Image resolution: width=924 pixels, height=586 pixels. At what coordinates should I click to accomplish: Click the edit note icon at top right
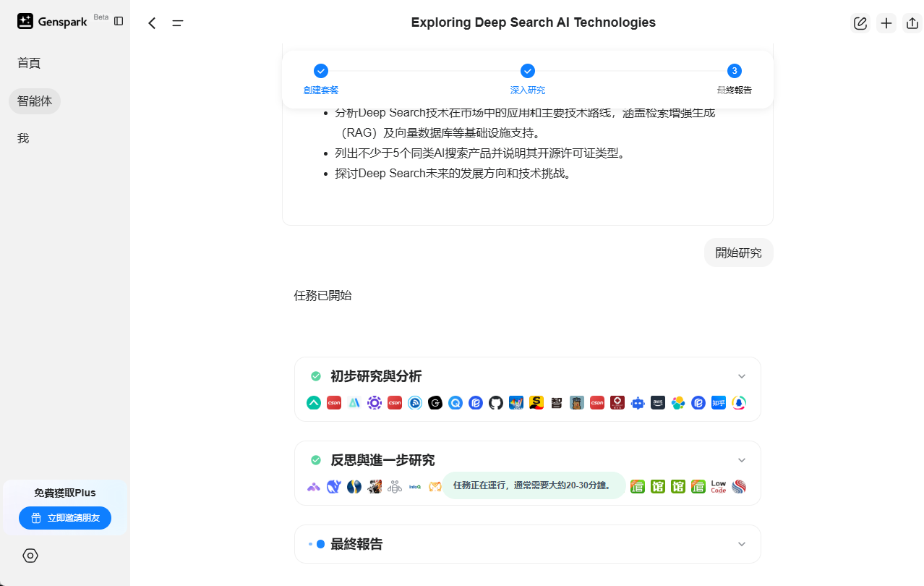click(x=860, y=23)
